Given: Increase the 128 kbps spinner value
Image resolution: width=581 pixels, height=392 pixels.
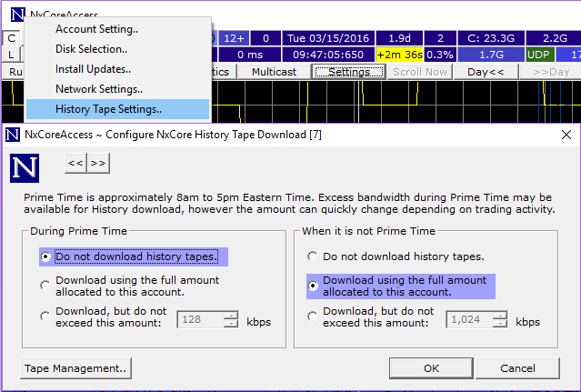Looking at the screenshot, I should (231, 316).
